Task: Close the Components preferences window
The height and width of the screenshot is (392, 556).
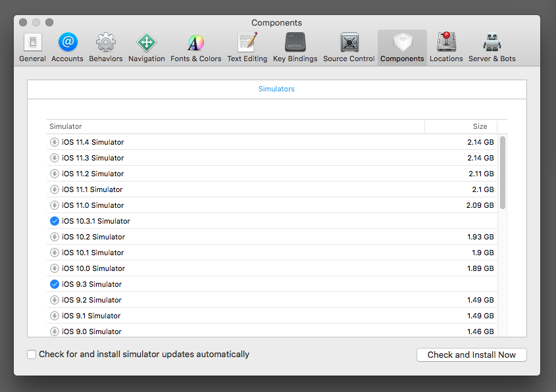Action: [23, 22]
